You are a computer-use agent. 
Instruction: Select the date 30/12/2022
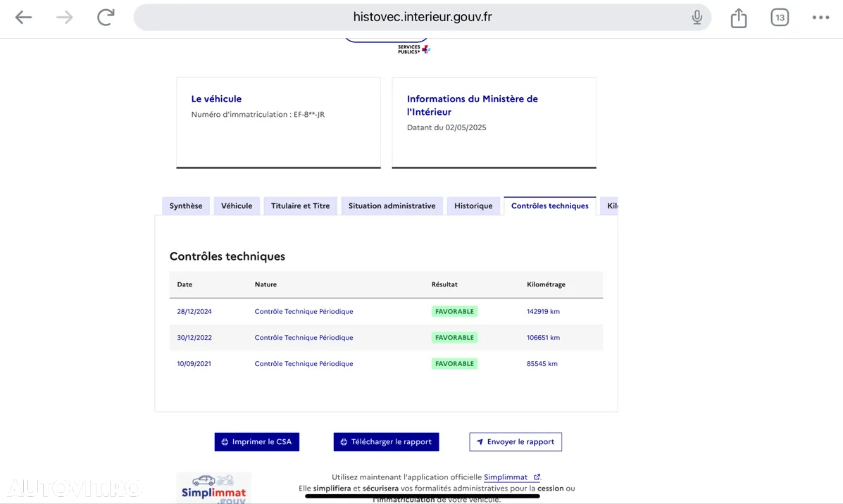pyautogui.click(x=194, y=337)
